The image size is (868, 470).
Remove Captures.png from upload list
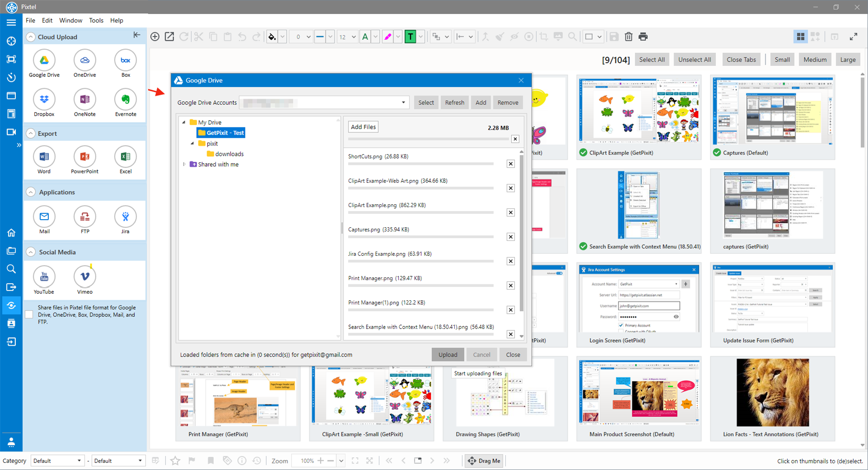click(511, 237)
